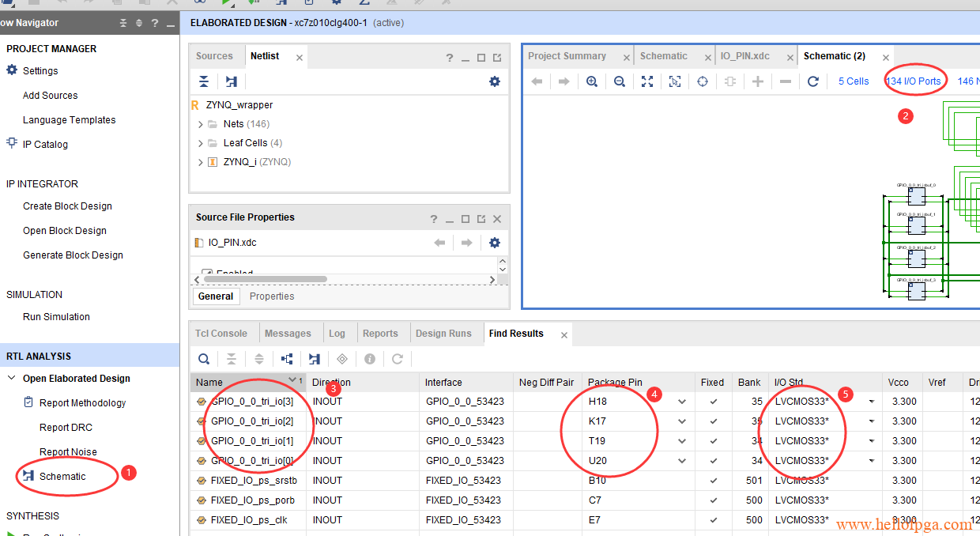Click the zoom out magnifier in schematic toolbar
980x536 pixels.
pos(620,81)
